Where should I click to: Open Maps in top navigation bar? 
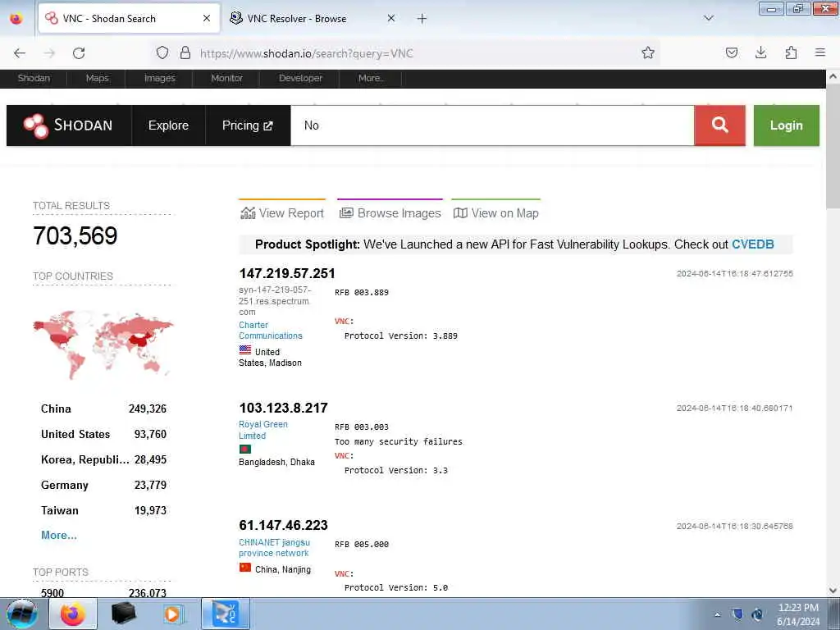click(97, 78)
